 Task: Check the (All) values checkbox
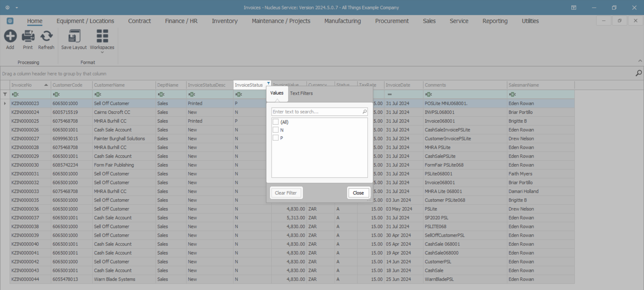point(276,122)
